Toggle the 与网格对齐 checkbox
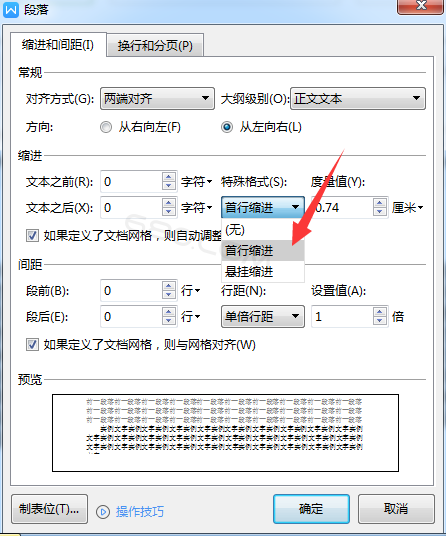446x536 pixels. click(32, 345)
